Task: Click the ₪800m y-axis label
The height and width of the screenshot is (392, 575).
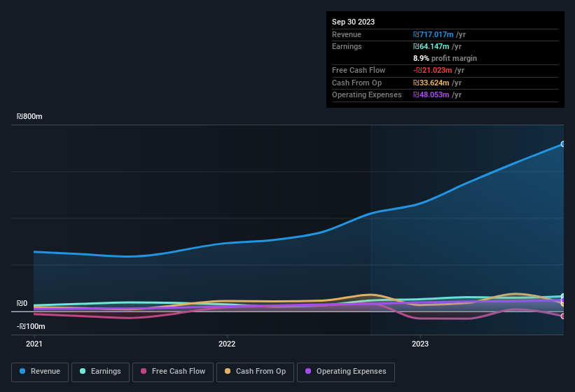Action: 29,116
